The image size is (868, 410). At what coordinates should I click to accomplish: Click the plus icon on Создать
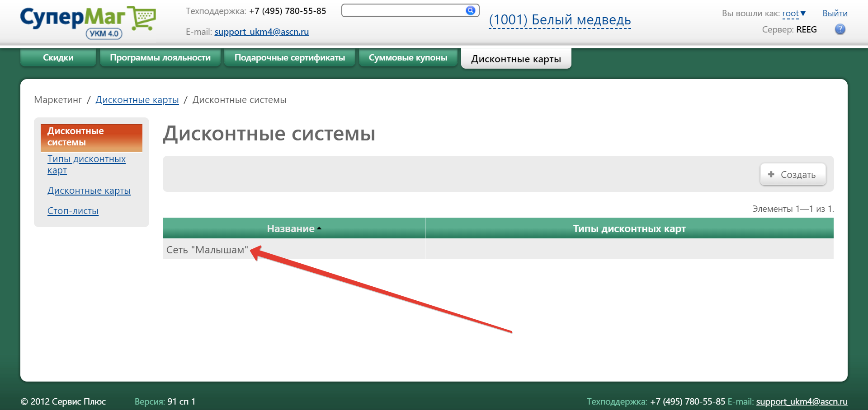pos(771,174)
